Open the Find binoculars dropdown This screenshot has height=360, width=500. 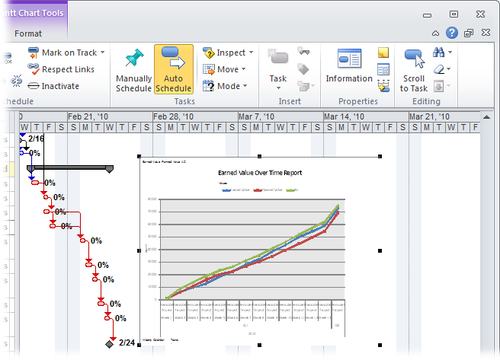[442, 52]
